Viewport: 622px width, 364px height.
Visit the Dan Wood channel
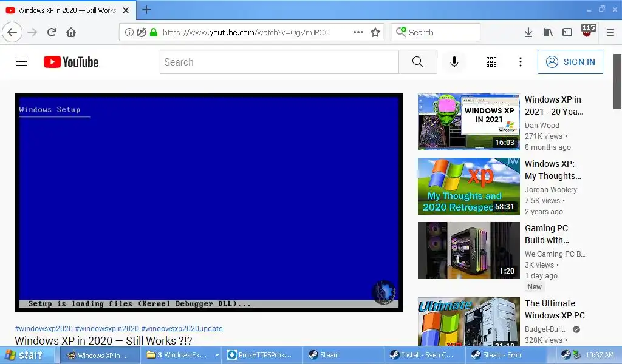542,125
